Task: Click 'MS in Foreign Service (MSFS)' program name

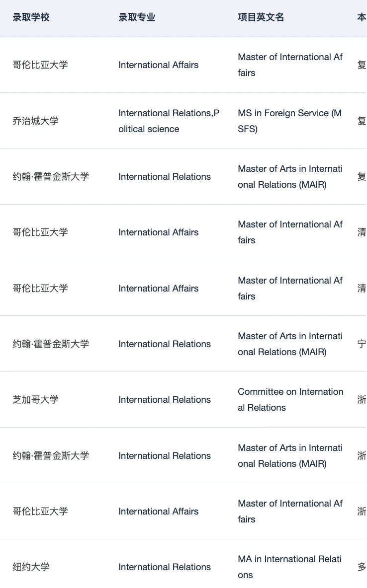Action: [289, 121]
